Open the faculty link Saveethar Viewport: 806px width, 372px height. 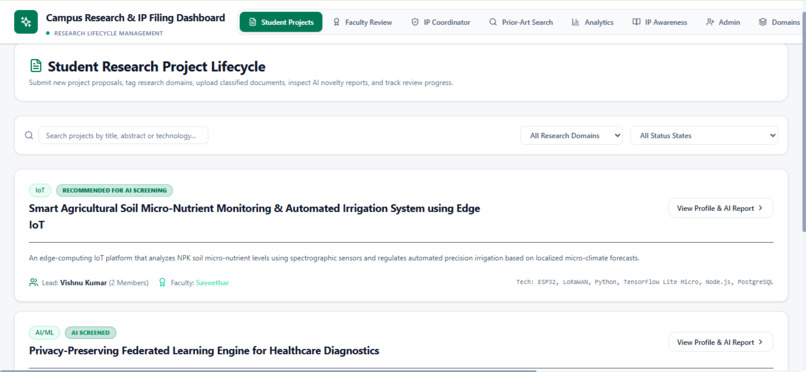[212, 283]
